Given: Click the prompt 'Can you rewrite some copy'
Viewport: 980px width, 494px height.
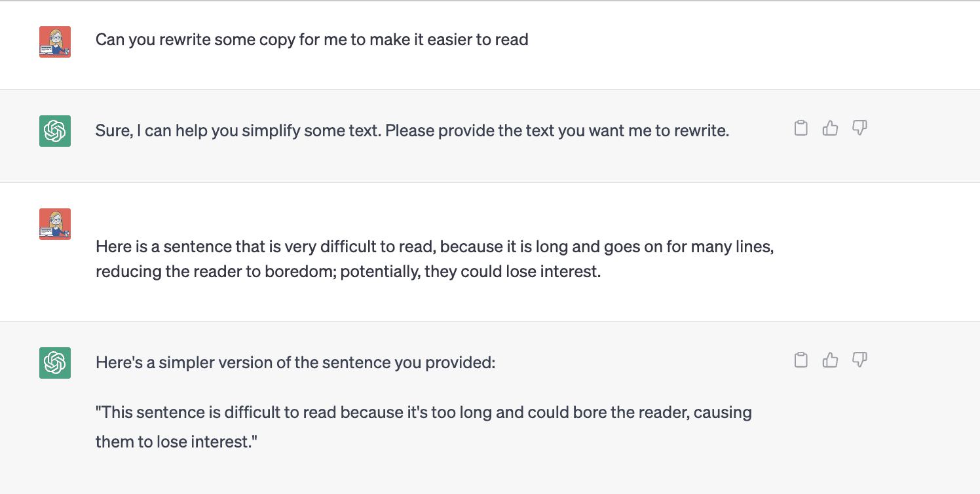Looking at the screenshot, I should point(312,40).
